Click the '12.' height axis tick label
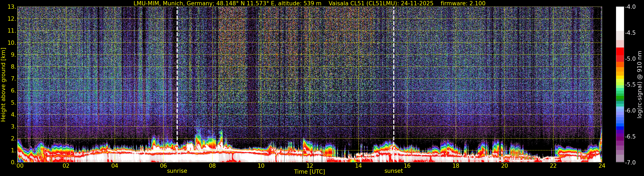Image resolution: width=644 pixels, height=176 pixels. coord(12,19)
